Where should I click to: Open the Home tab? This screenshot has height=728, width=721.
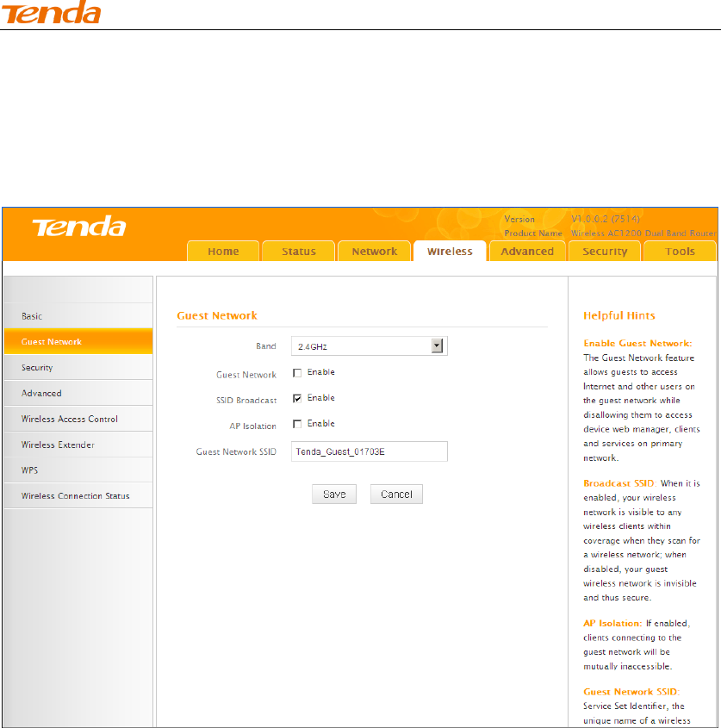click(223, 252)
